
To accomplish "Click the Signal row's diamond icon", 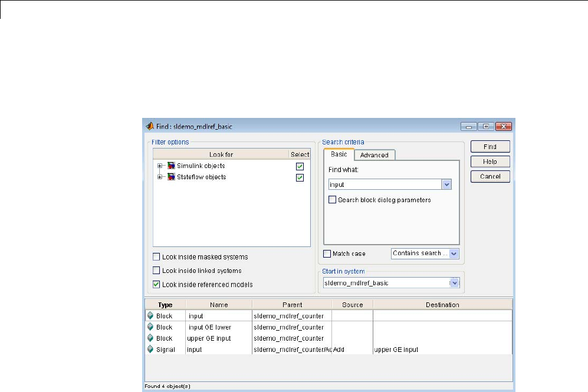I will pyautogui.click(x=150, y=350).
